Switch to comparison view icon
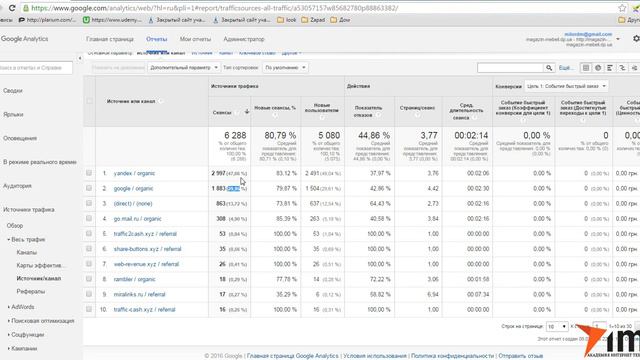This screenshot has width=640, height=360. click(x=622, y=68)
